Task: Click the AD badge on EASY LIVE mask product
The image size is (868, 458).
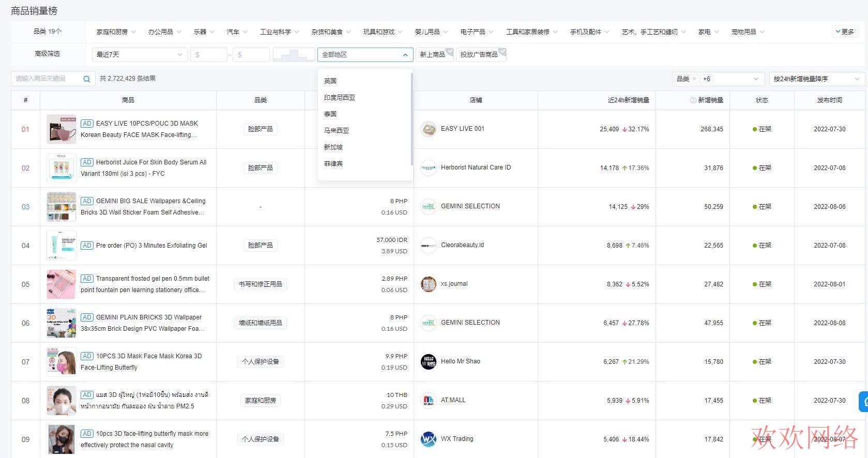Action: point(87,124)
